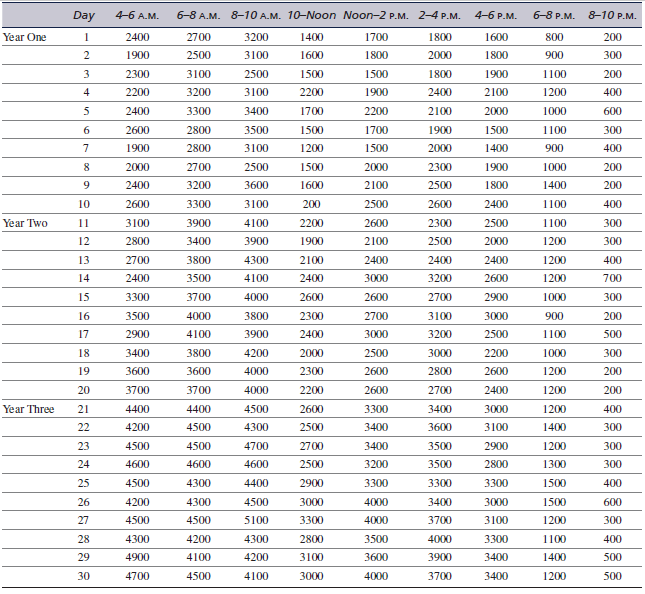Select the '4–6 A.M.' column header

(137, 16)
